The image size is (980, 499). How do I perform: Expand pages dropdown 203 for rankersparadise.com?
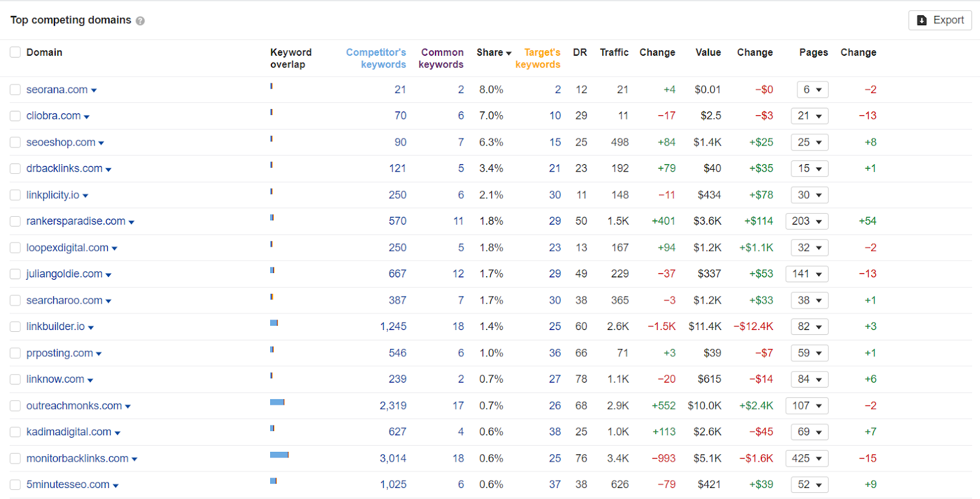(x=807, y=221)
